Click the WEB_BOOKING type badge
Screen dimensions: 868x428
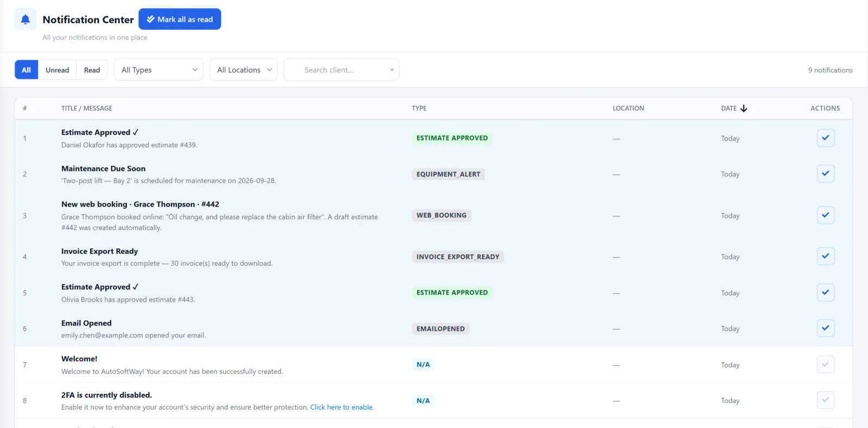click(441, 215)
